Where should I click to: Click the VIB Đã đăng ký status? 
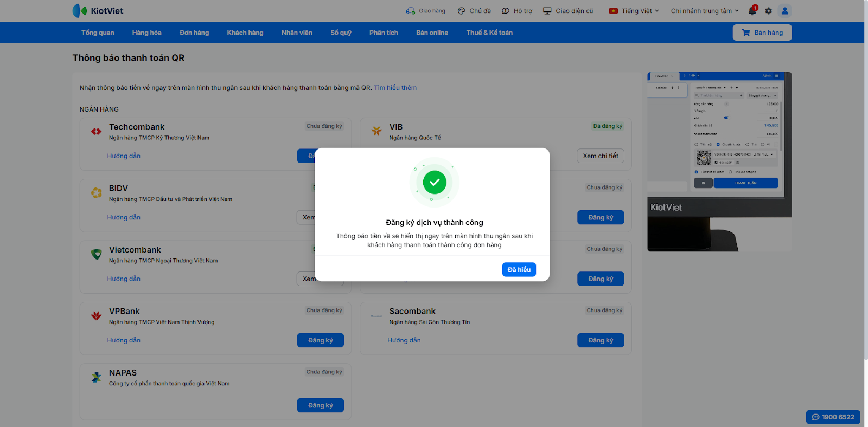click(x=608, y=126)
